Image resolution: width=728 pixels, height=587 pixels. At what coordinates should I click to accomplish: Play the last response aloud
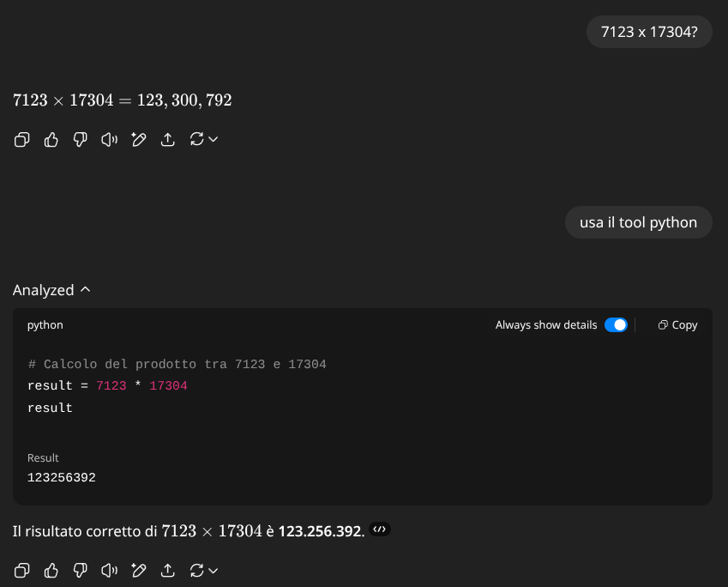point(109,570)
